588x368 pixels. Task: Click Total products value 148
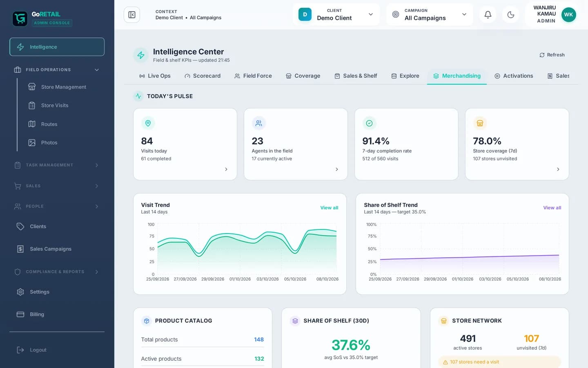pos(259,340)
